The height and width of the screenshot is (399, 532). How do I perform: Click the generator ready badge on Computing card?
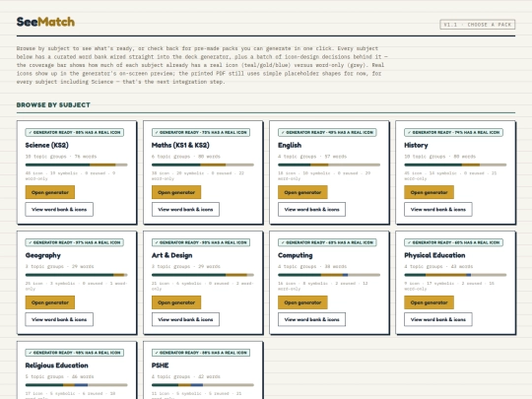(x=327, y=242)
